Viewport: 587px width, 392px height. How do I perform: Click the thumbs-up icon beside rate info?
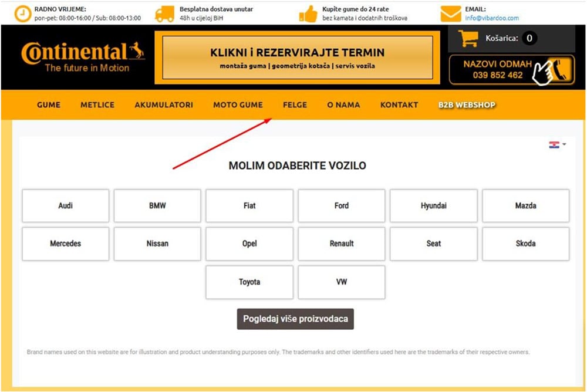308,14
